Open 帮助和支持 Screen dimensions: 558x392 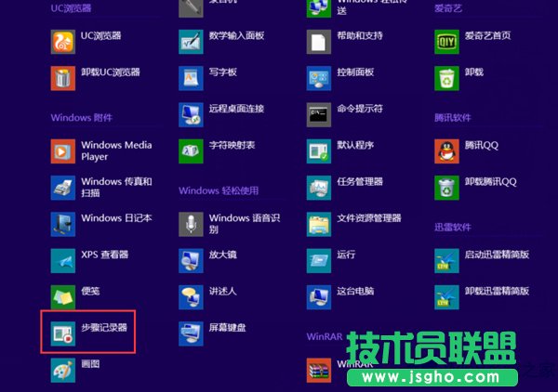tap(319, 42)
